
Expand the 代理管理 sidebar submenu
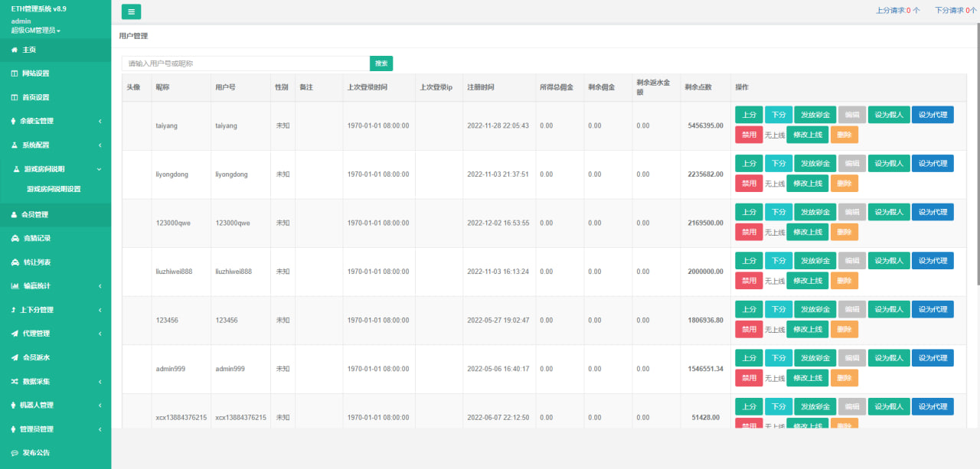tap(100, 334)
